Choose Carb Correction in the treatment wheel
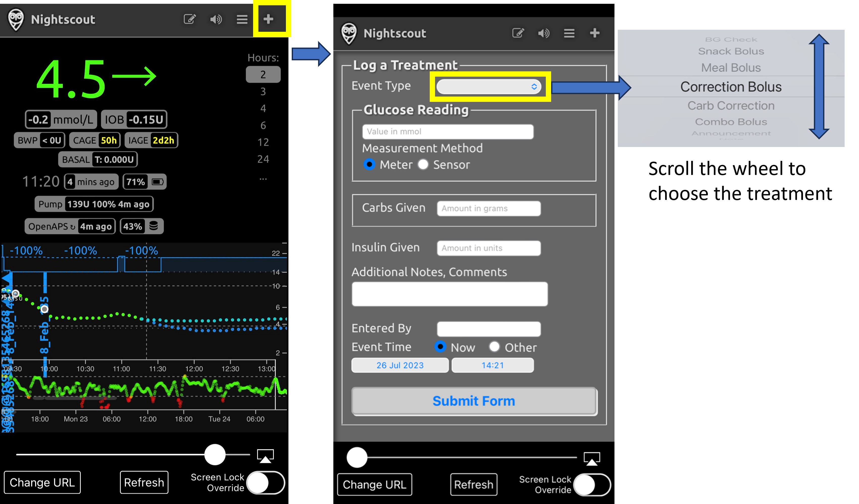Screen dimensions: 859x504 [731, 106]
